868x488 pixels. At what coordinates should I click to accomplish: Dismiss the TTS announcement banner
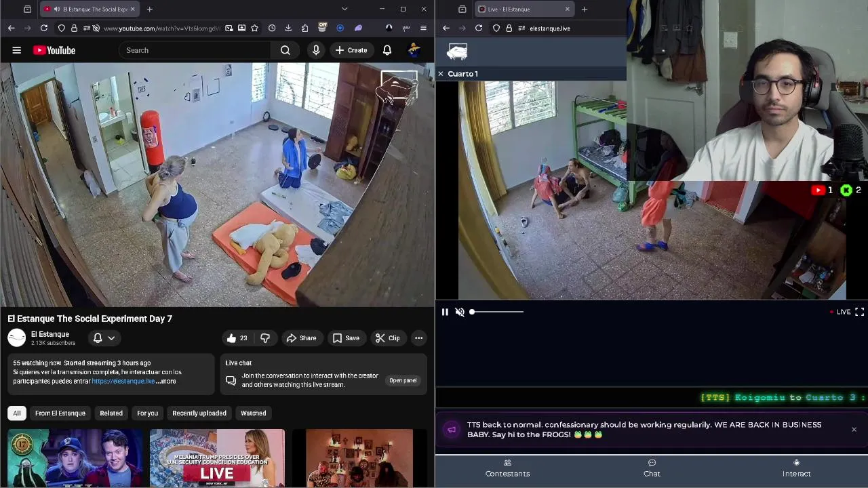point(854,429)
